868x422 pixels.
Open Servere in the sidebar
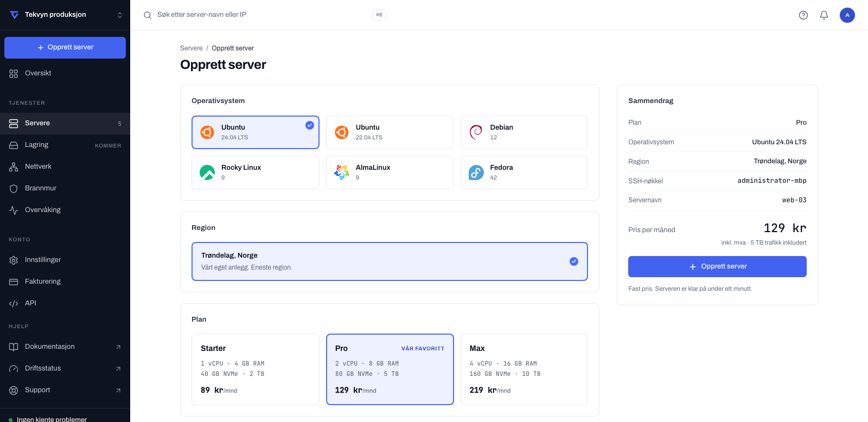click(65, 124)
